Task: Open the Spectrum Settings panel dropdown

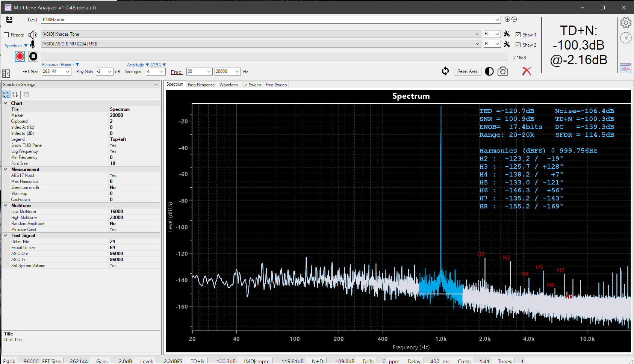Action: point(156,85)
